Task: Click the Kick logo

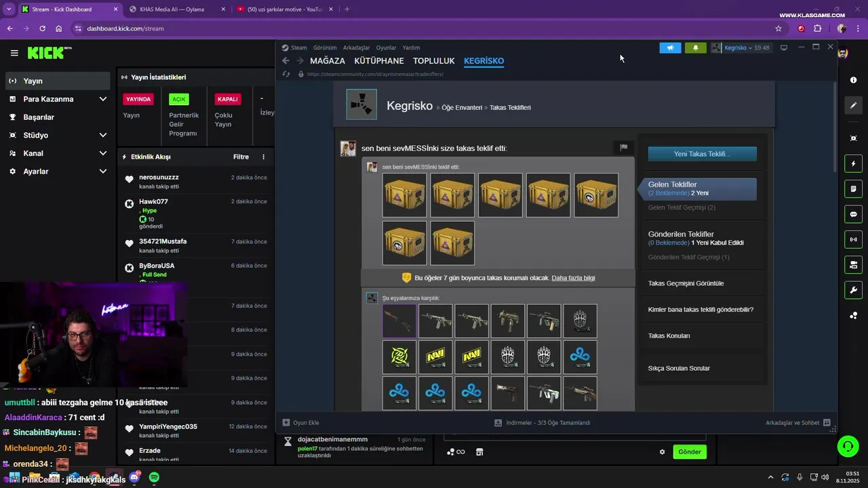Action: coord(50,53)
